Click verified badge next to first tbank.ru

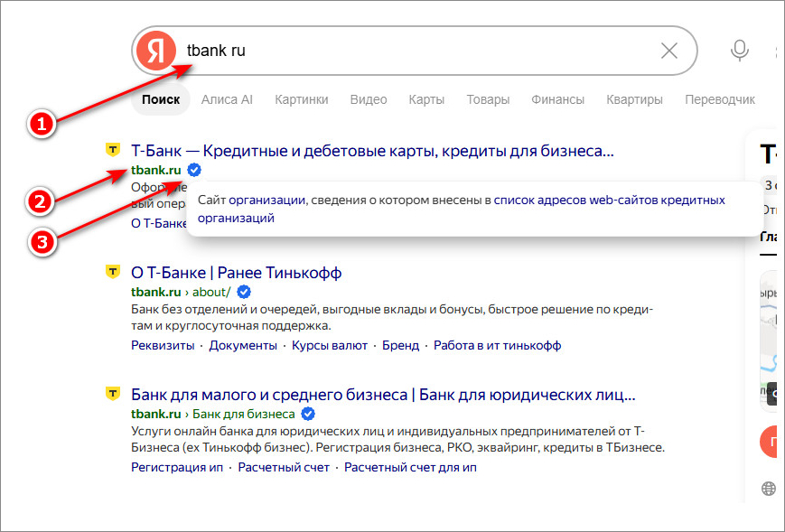pyautogui.click(x=194, y=170)
